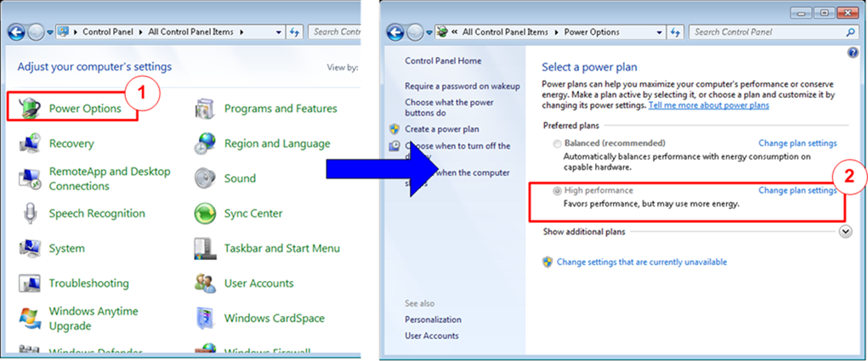Click search field in Control Panel window
The image size is (868, 361).
335,32
